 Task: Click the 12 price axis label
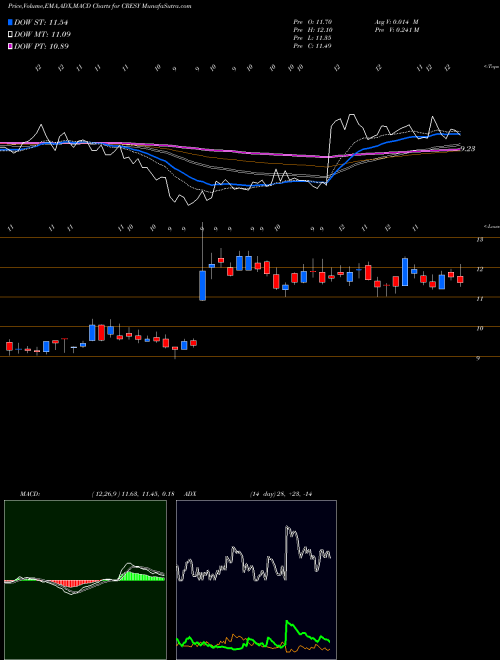click(x=479, y=269)
